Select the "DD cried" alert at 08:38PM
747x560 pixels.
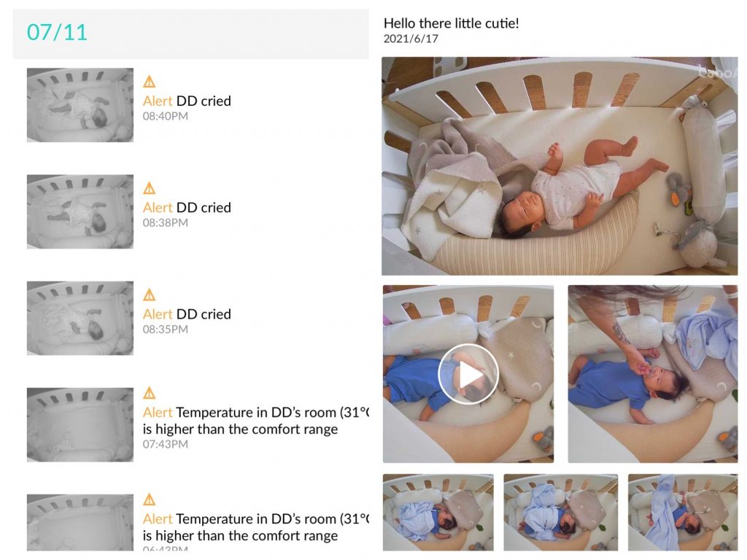[x=187, y=207]
